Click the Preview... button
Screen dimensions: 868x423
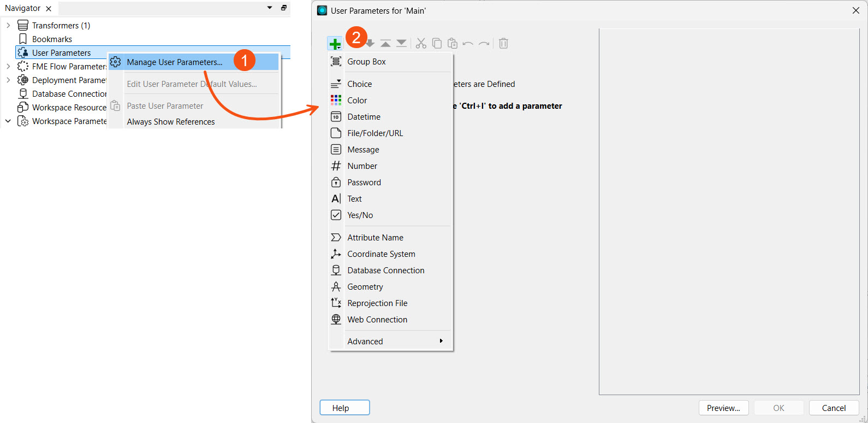coord(723,408)
